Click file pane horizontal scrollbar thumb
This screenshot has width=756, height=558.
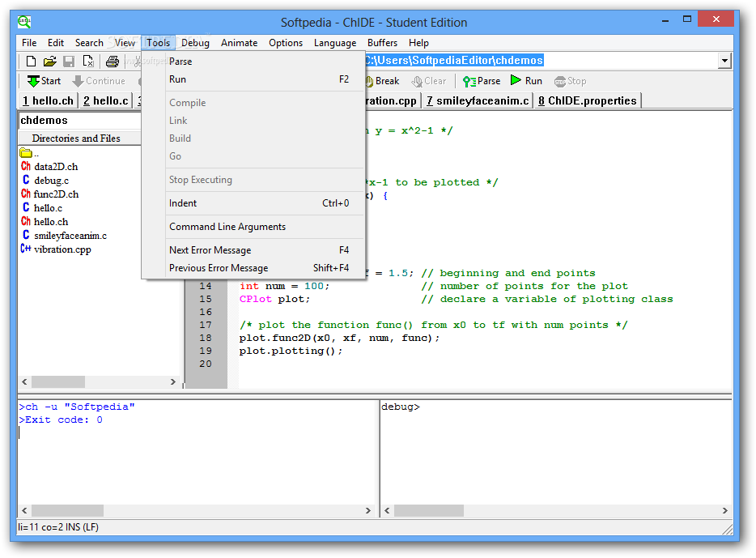[58, 382]
